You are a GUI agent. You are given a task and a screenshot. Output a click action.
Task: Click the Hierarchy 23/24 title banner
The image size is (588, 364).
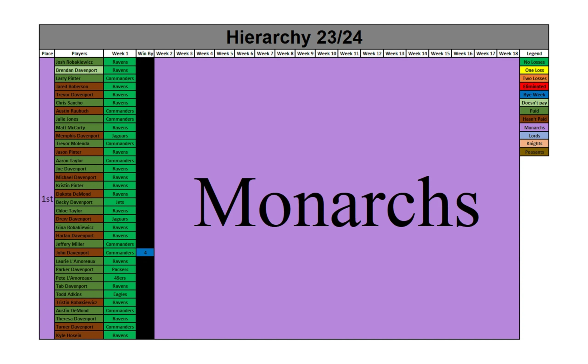[x=294, y=37]
